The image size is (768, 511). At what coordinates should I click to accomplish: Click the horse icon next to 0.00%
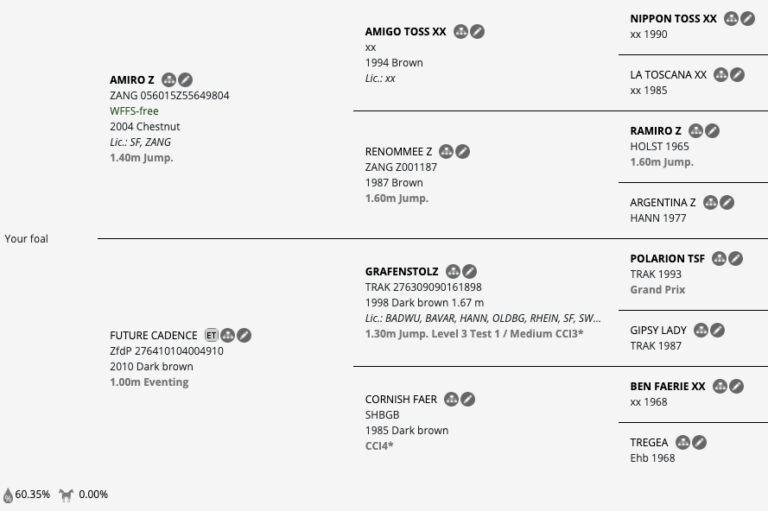click(66, 494)
